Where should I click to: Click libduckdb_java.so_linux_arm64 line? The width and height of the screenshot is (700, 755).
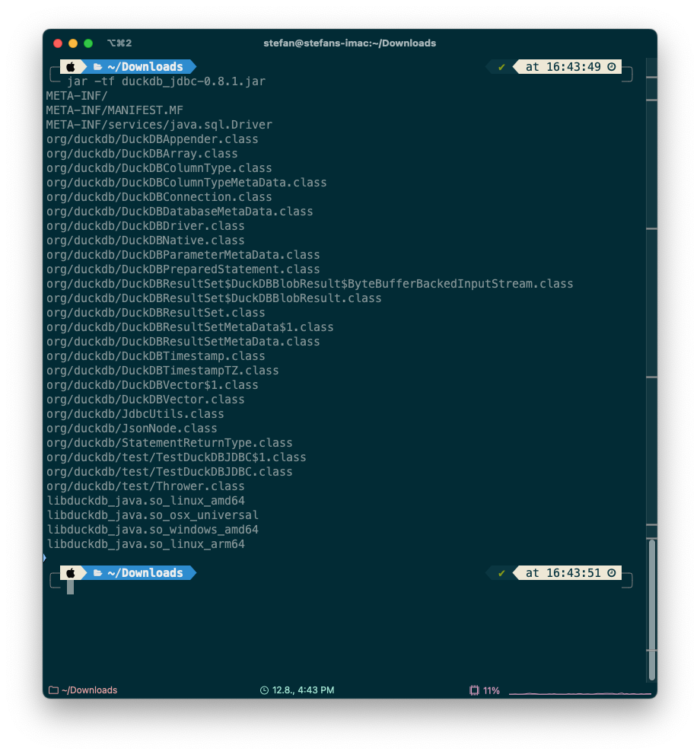(145, 543)
